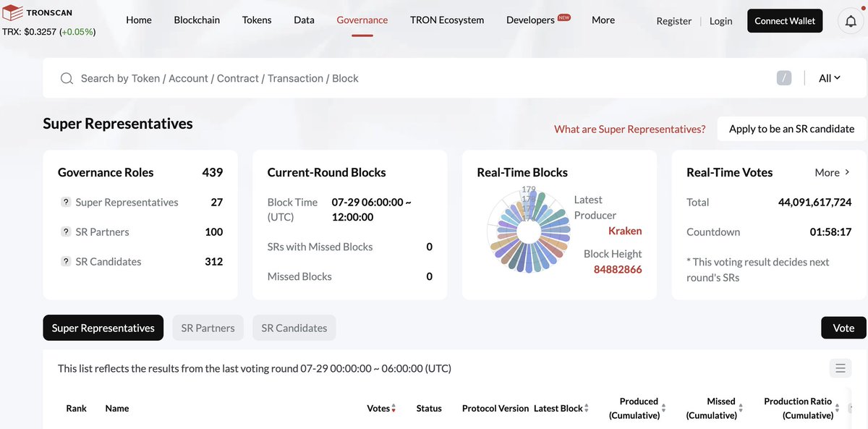868x429 pixels.
Task: Click the SR Partners count 100
Action: (214, 232)
